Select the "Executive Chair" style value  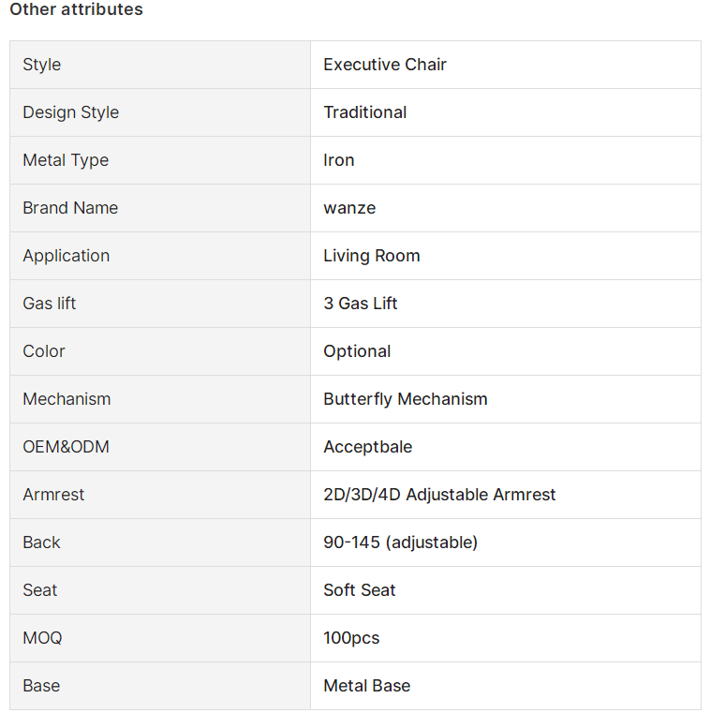coord(385,65)
